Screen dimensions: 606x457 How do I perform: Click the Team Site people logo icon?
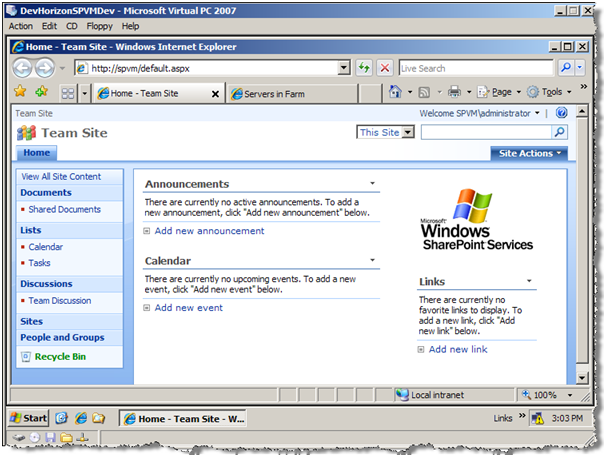point(26,133)
